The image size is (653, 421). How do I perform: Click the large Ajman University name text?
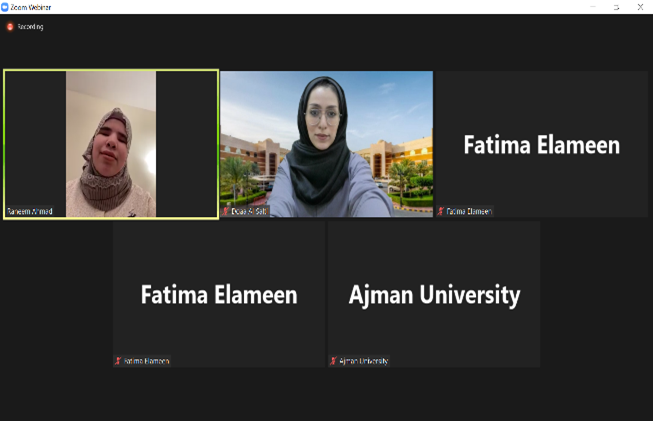coord(434,295)
